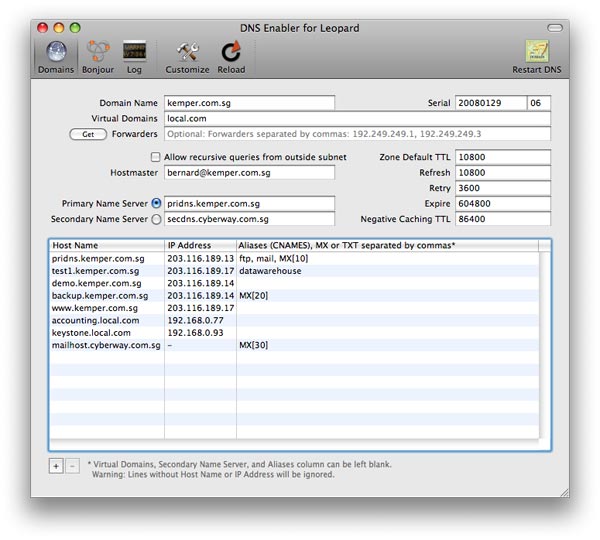Click the Virtual Domains input field
The image size is (600, 540).
[x=356, y=118]
